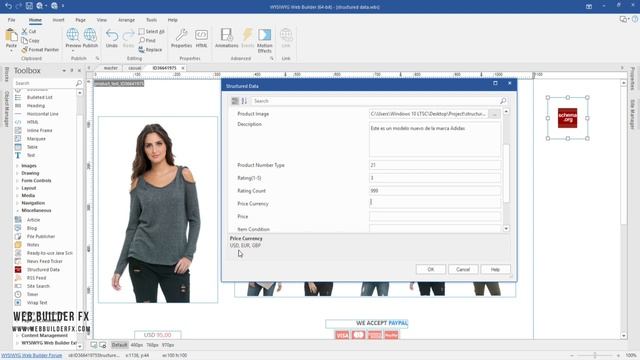The image size is (640, 360).
Task: Click scroll down arrow in dialog property list
Action: [x=506, y=229]
